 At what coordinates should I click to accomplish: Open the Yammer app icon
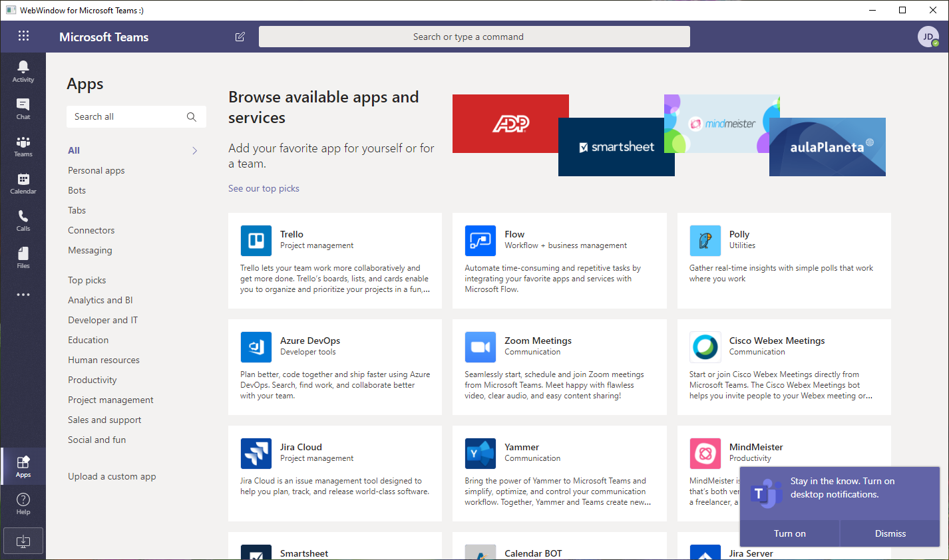(x=480, y=454)
